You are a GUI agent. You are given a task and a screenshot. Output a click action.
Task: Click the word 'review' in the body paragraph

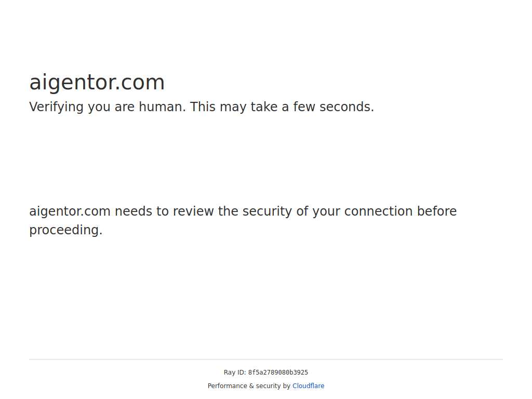point(193,211)
